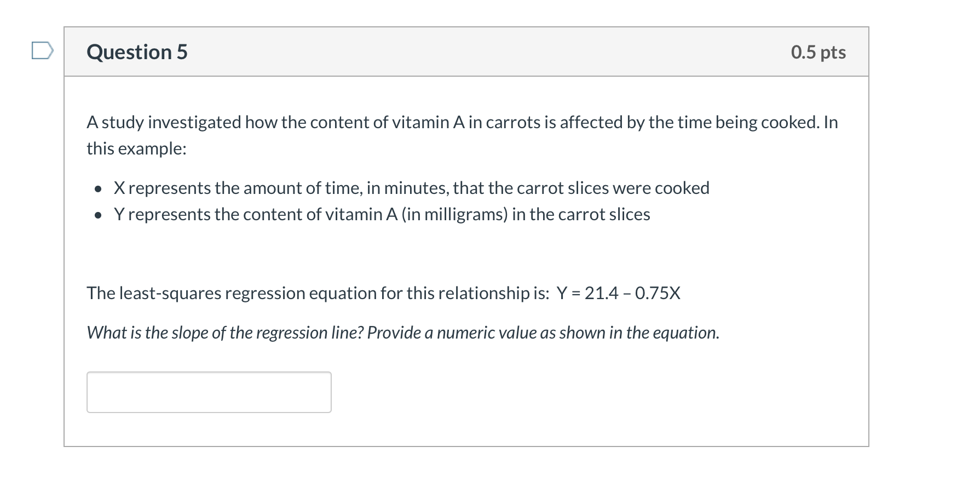980x481 pixels.
Task: Click the italic slope question prompt
Action: pyautogui.click(x=402, y=333)
